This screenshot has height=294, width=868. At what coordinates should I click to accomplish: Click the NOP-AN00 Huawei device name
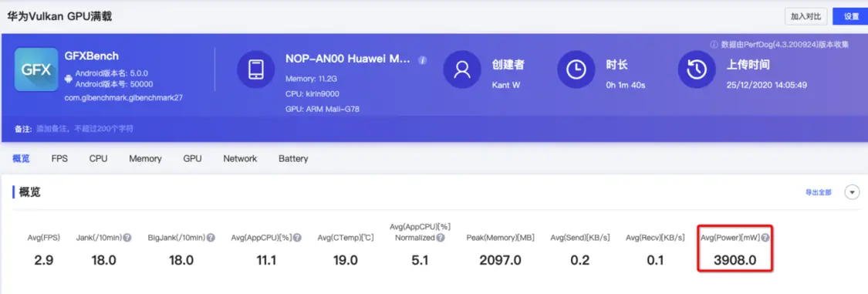348,59
